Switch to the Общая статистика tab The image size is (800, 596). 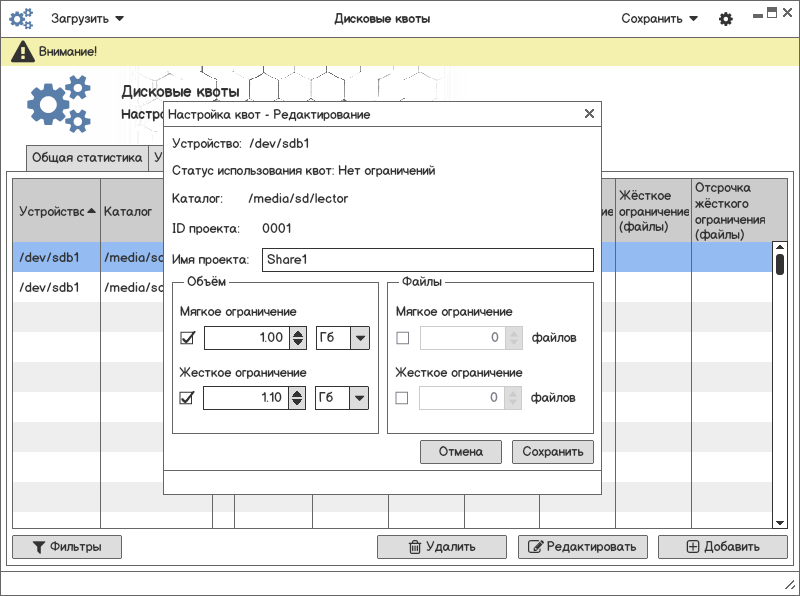(x=87, y=158)
